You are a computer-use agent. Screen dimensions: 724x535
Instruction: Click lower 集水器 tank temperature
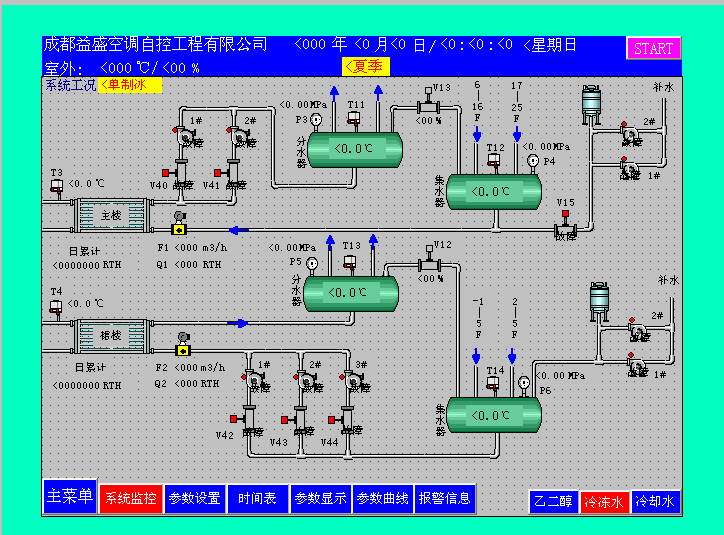[490, 415]
